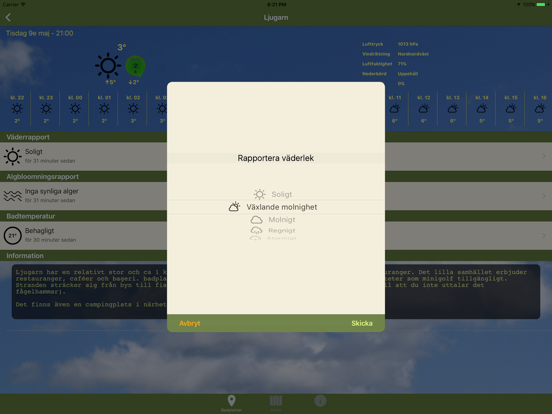Select the kl. 00 hourly forecast
This screenshot has width=552, height=414.
tap(75, 109)
